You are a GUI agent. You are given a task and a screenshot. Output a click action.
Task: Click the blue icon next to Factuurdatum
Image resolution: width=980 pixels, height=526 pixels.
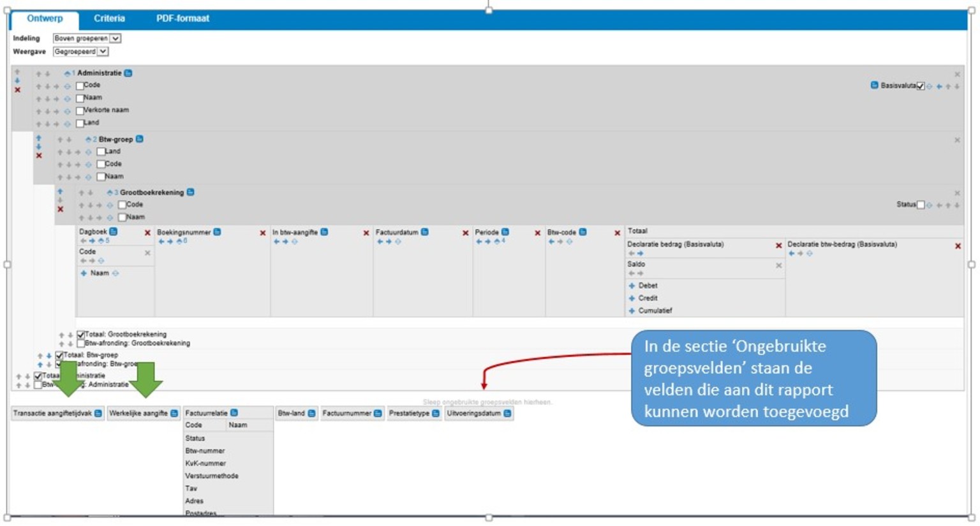pos(425,232)
